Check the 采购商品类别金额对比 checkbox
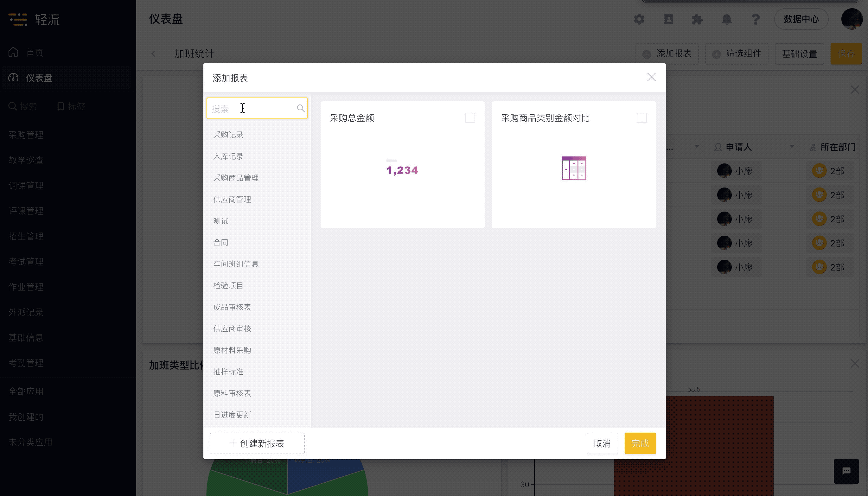This screenshot has width=868, height=496. click(641, 118)
